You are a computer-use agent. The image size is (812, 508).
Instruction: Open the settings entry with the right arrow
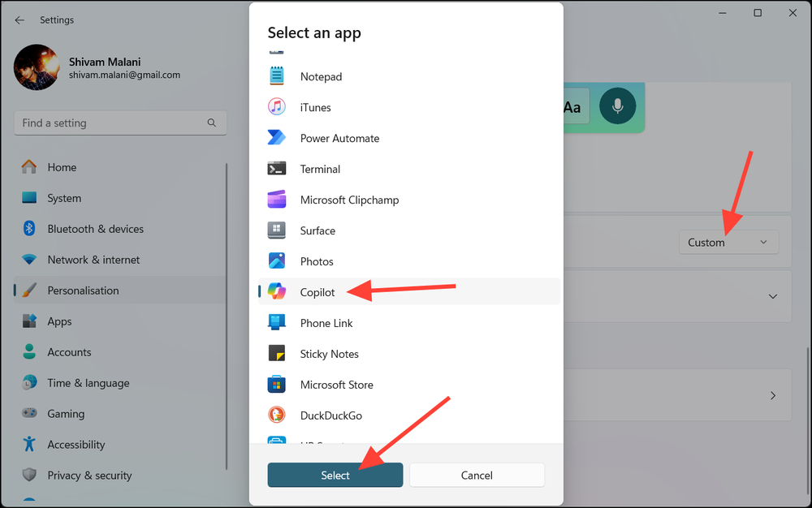772,395
